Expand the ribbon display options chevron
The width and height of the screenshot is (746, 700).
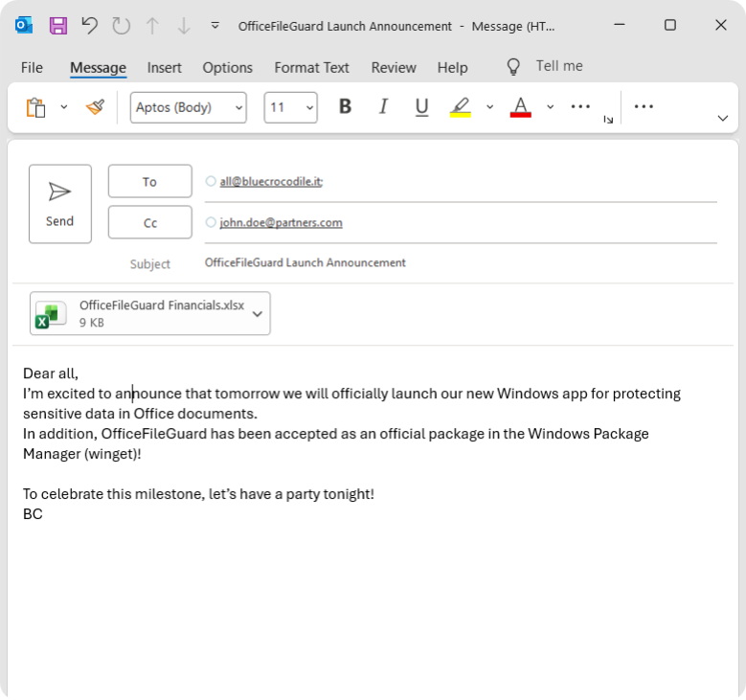[723, 119]
